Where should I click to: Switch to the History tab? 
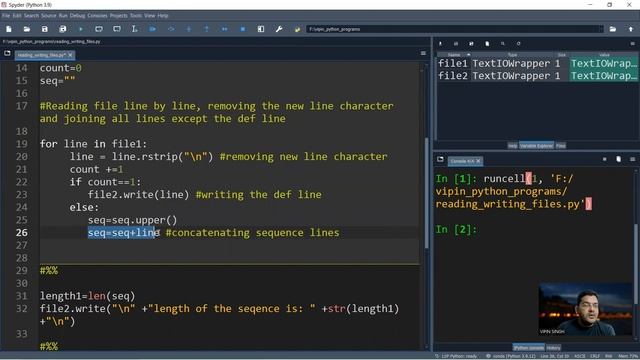click(x=553, y=348)
